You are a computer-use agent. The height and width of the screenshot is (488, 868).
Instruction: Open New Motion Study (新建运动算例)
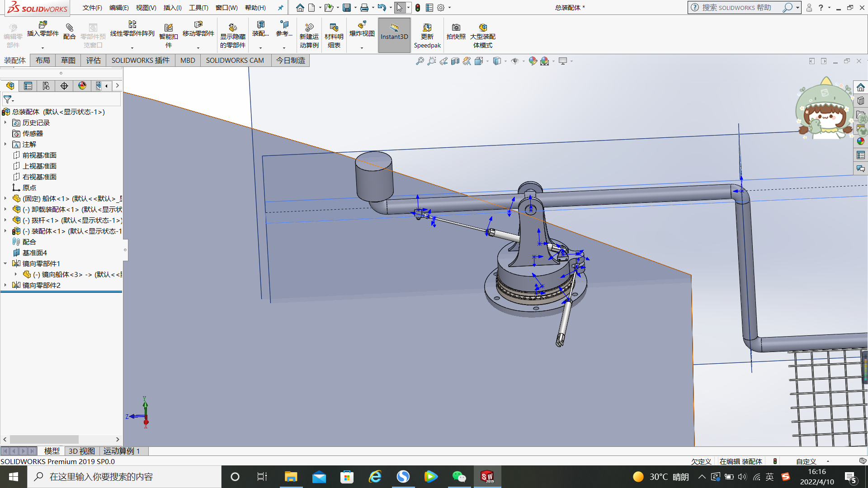(309, 35)
